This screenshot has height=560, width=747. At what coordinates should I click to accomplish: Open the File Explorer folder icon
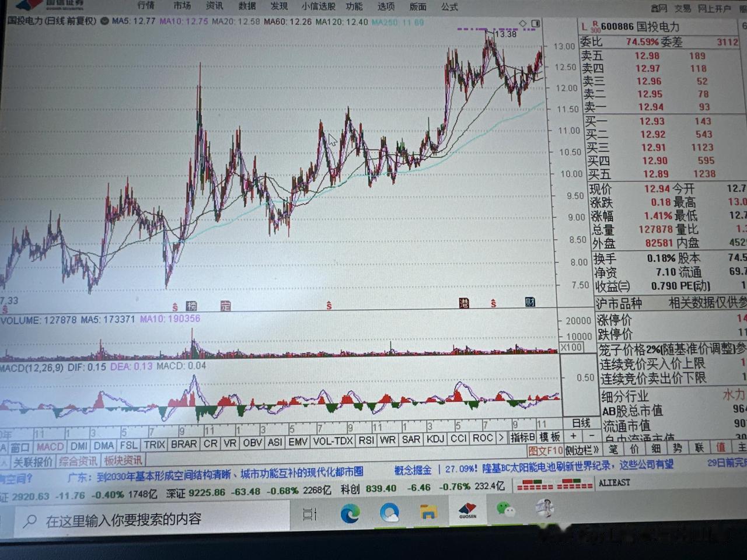click(x=428, y=512)
